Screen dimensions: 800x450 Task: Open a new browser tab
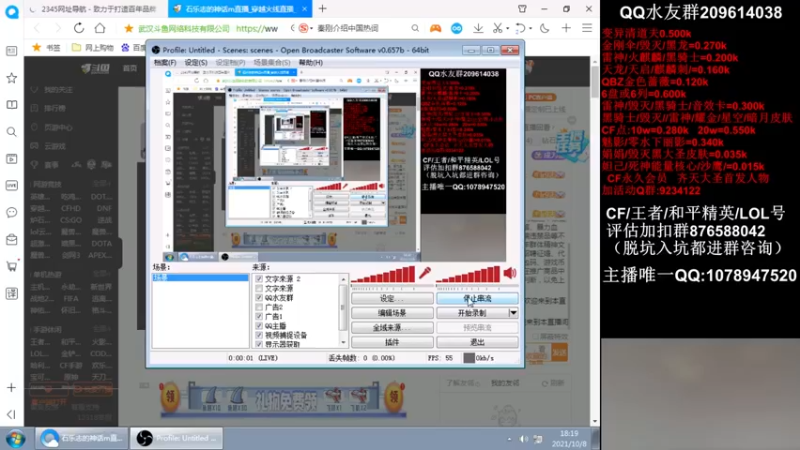click(322, 9)
